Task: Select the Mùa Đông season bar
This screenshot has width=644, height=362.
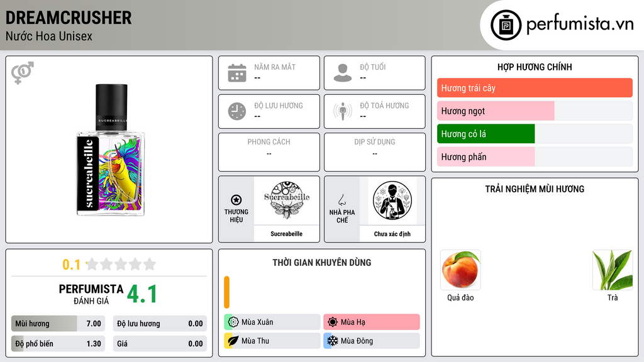Action: (372, 341)
